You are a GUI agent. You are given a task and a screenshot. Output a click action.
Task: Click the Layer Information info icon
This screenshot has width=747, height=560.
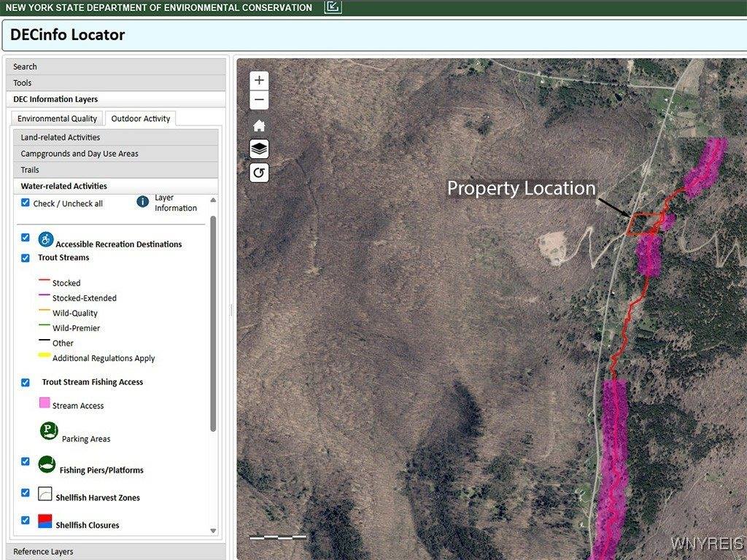pos(143,202)
